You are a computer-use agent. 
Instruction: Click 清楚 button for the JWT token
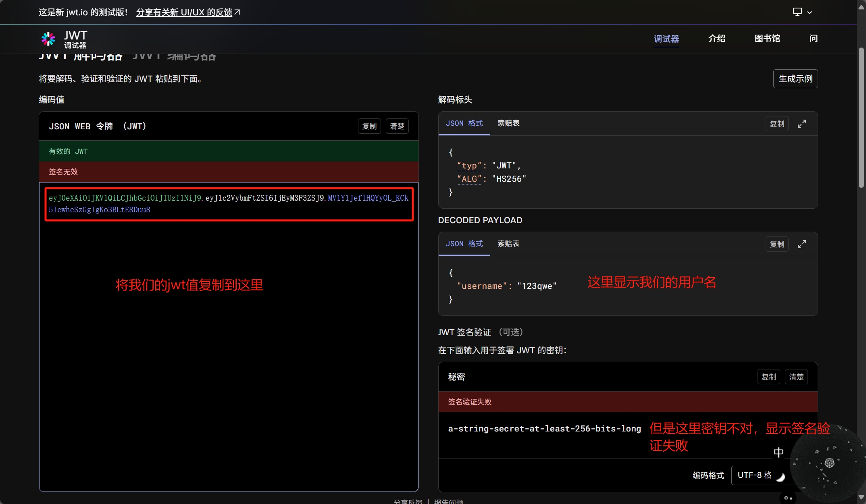[397, 126]
